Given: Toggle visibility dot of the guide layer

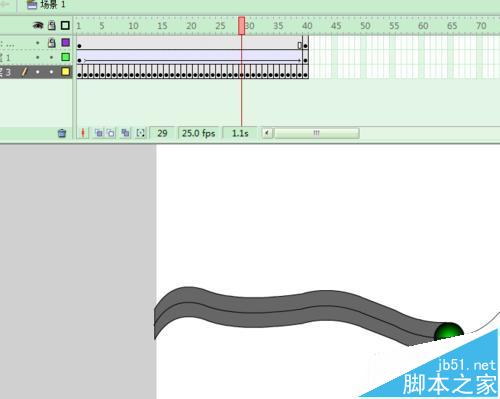Looking at the screenshot, I should point(38,43).
